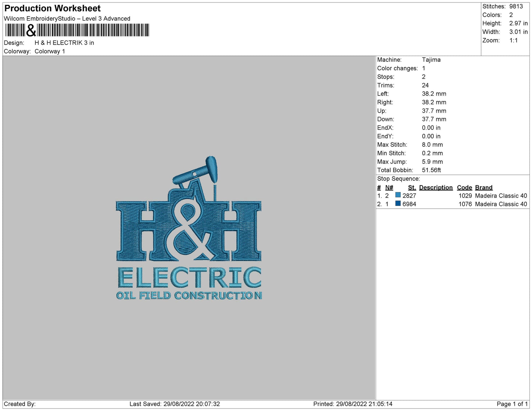The image size is (532, 411).
Task: Click the 'Stop Sequence:' label
Action: [x=398, y=179]
